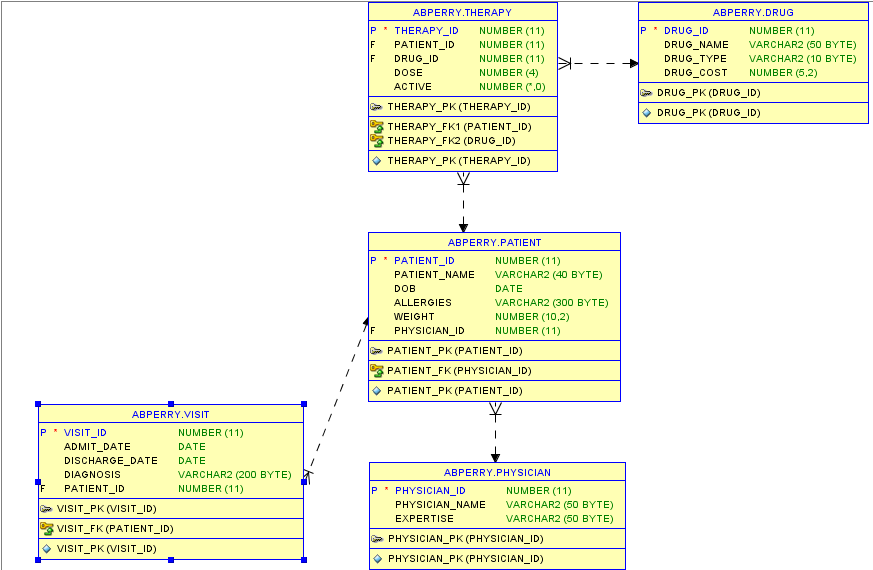Select the ABPERRY.PATIENT table title
This screenshot has width=873, height=570.
494,243
